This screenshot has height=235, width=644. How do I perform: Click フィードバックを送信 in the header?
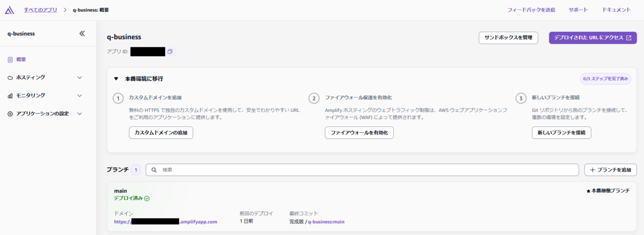click(531, 10)
